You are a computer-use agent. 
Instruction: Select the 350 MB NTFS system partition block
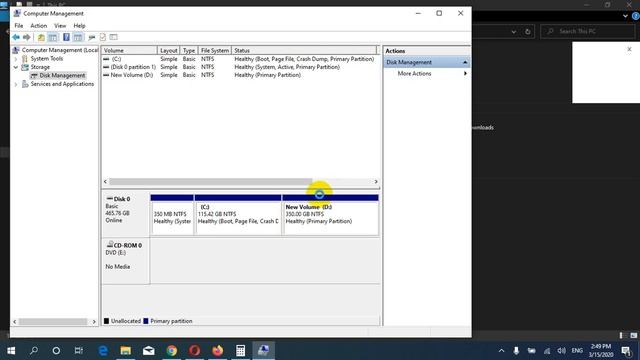pos(172,215)
